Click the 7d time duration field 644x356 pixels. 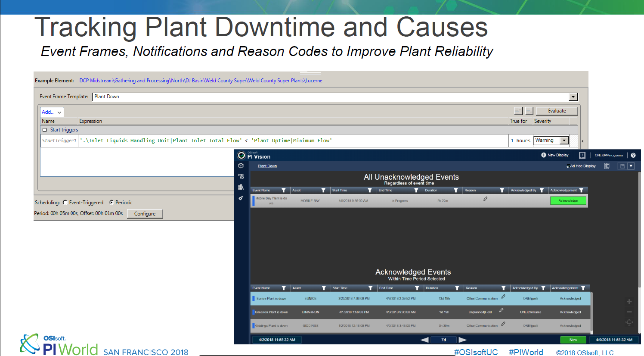pyautogui.click(x=443, y=340)
